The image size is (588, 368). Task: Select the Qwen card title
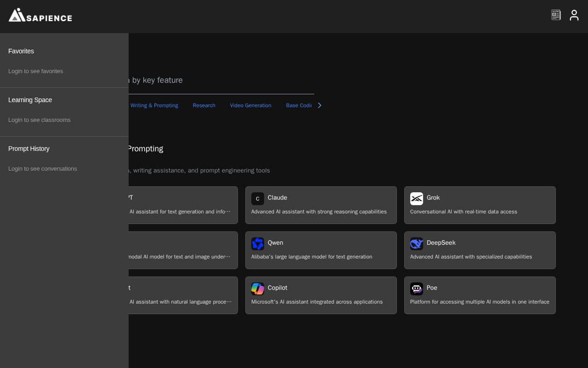[x=276, y=243]
